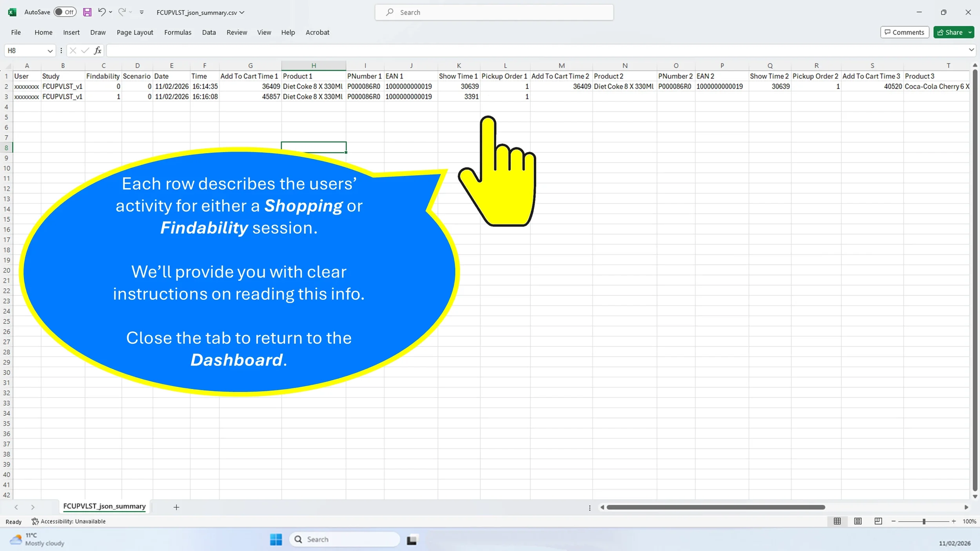Expand the formula bar chevron
This screenshot has width=980, height=551.
[x=971, y=50]
